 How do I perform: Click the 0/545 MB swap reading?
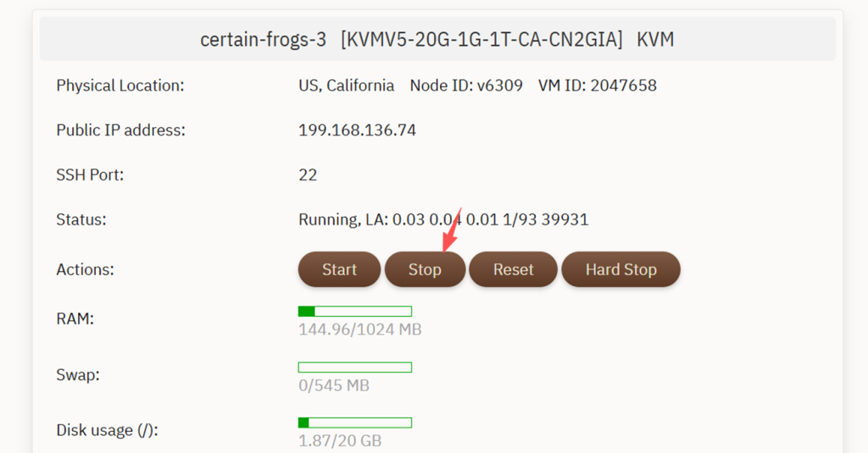pyautogui.click(x=333, y=386)
